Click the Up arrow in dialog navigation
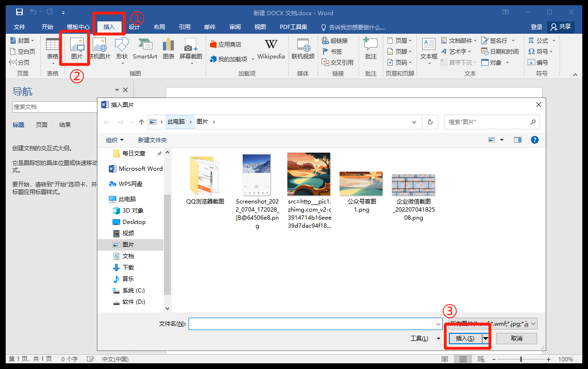588x369 pixels. point(141,122)
